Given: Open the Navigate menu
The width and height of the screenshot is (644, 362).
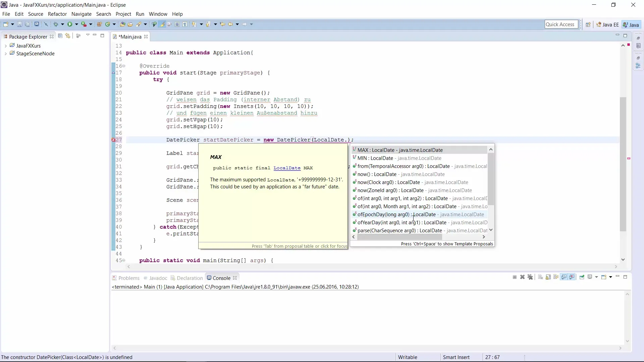Looking at the screenshot, I should click(82, 14).
